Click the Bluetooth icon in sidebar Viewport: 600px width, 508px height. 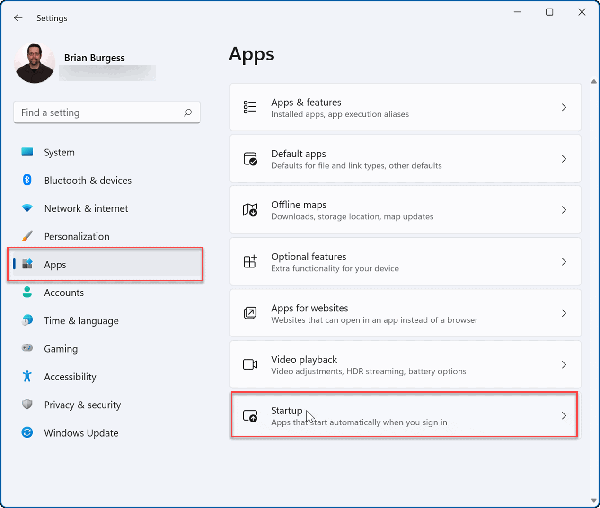27,180
